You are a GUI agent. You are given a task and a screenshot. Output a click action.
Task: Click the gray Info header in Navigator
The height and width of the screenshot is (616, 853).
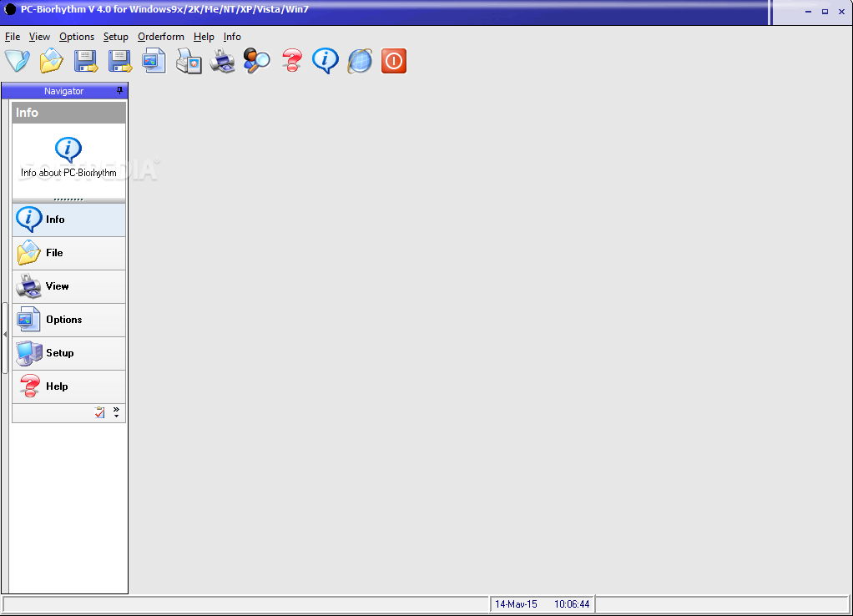69,113
